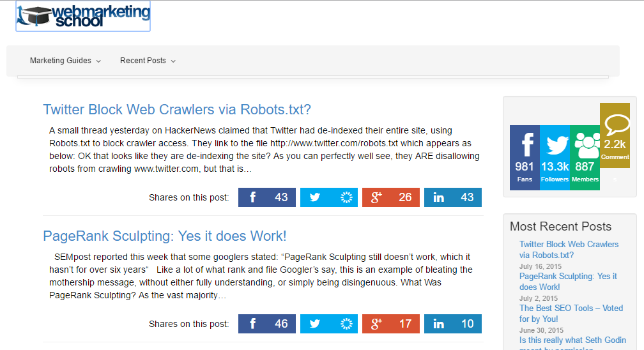Click 'Shares on this post' above PageRank title
Image resolution: width=644 pixels, height=350 pixels.
pyautogui.click(x=189, y=197)
